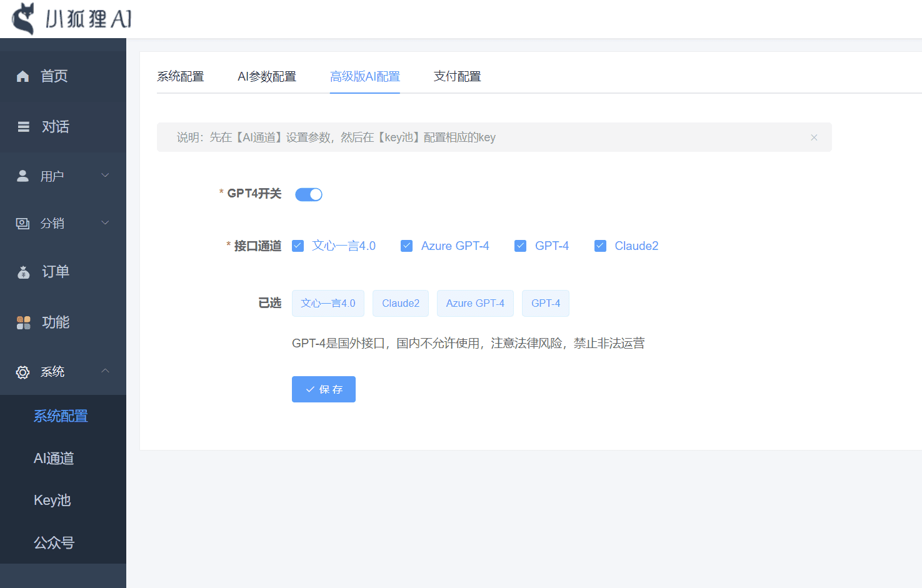Screen dimensions: 922x588
Task: Expand the 分销 submenu chevron
Action: click(x=105, y=223)
